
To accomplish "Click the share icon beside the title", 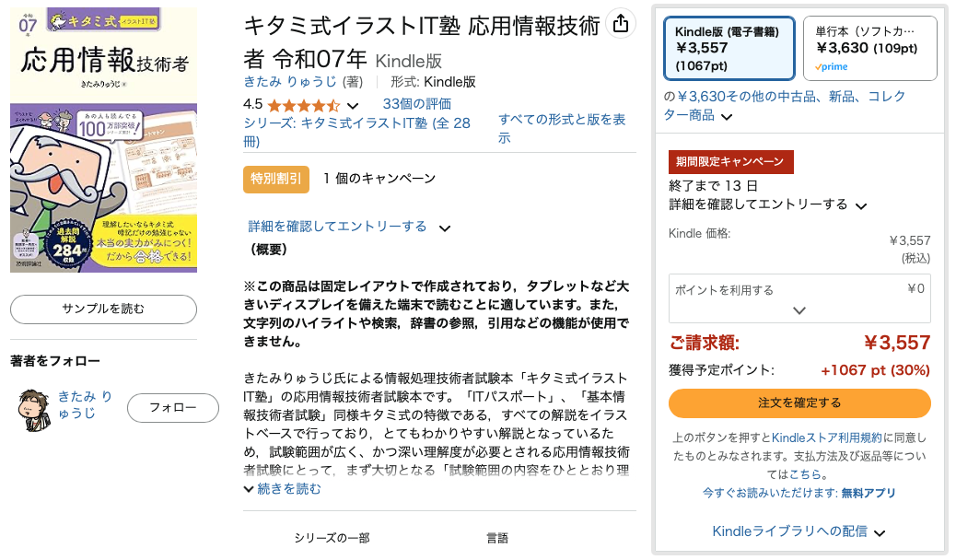I will (621, 24).
